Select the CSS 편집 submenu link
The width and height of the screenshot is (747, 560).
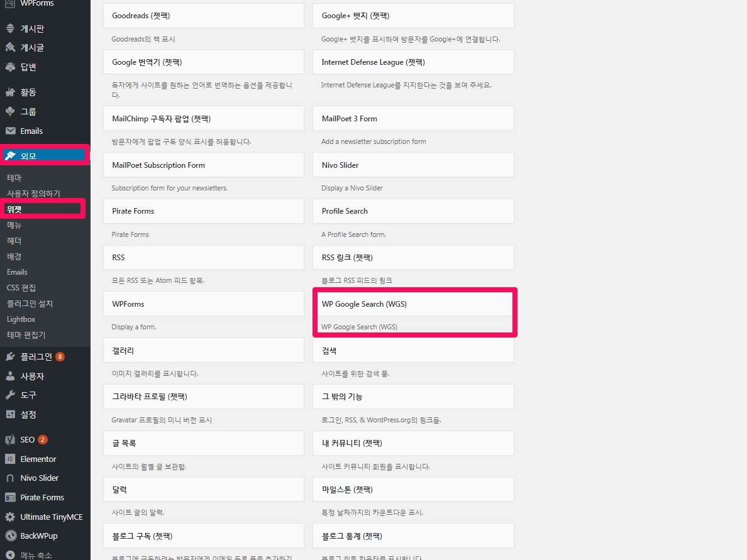coord(21,288)
